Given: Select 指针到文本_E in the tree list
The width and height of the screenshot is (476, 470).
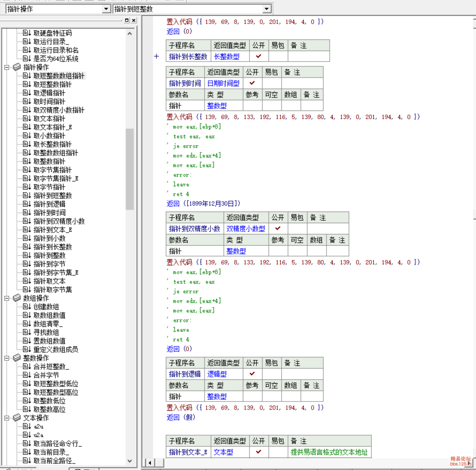Looking at the screenshot, I should pos(52,230).
